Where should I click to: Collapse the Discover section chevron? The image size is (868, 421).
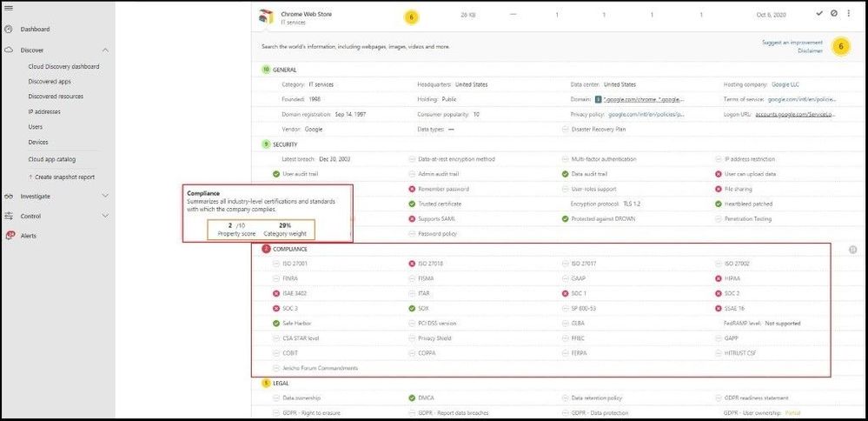106,50
